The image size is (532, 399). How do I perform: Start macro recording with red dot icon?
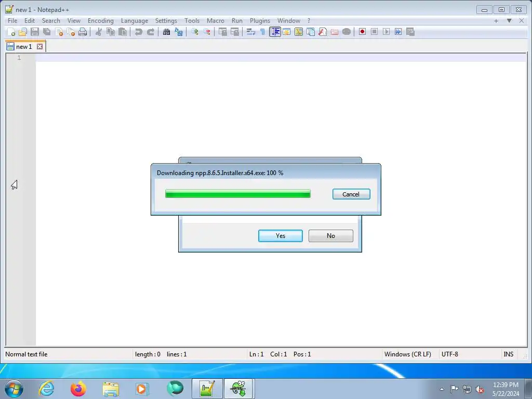362,32
